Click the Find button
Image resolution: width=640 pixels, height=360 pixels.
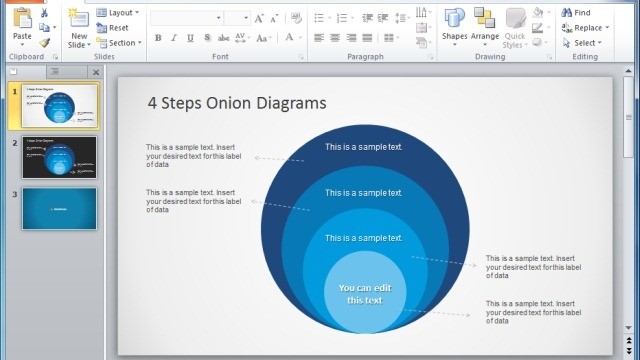click(x=576, y=13)
